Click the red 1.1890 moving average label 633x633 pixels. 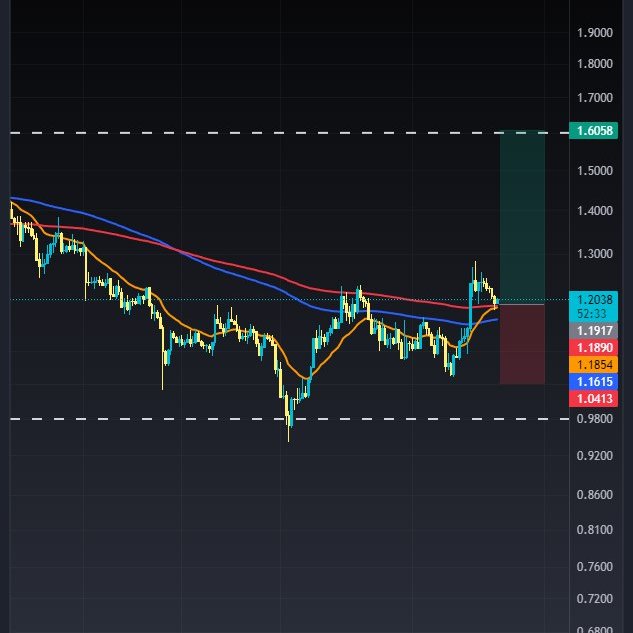[x=593, y=348]
